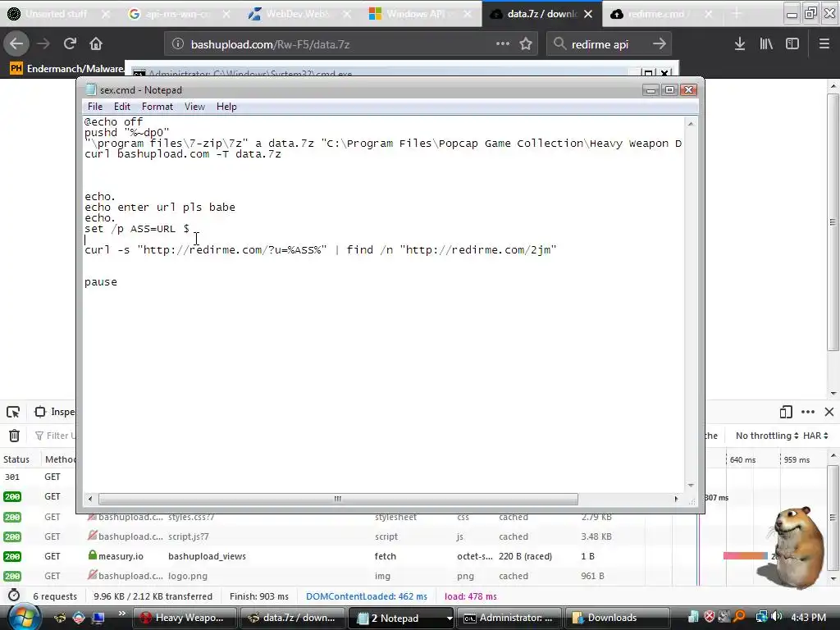Image resolution: width=840 pixels, height=630 pixels.
Task: Toggle Firefox sidebar icon
Action: (792, 44)
